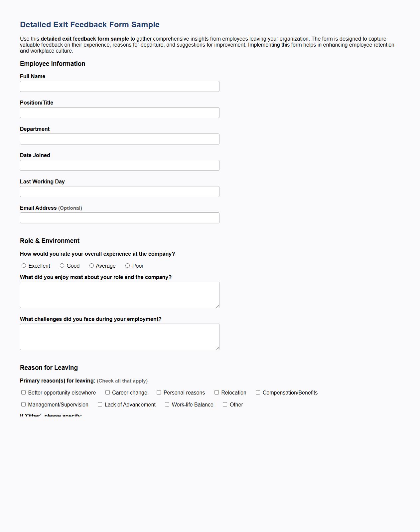This screenshot has height=532, width=420.
Task: Check the Career change checkbox
Action: [x=108, y=393]
